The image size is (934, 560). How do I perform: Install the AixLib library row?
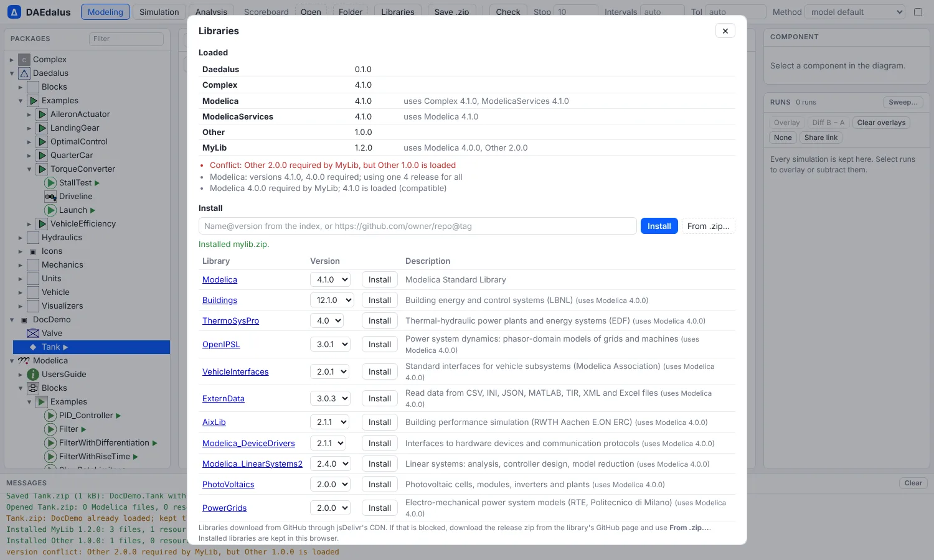tap(379, 422)
